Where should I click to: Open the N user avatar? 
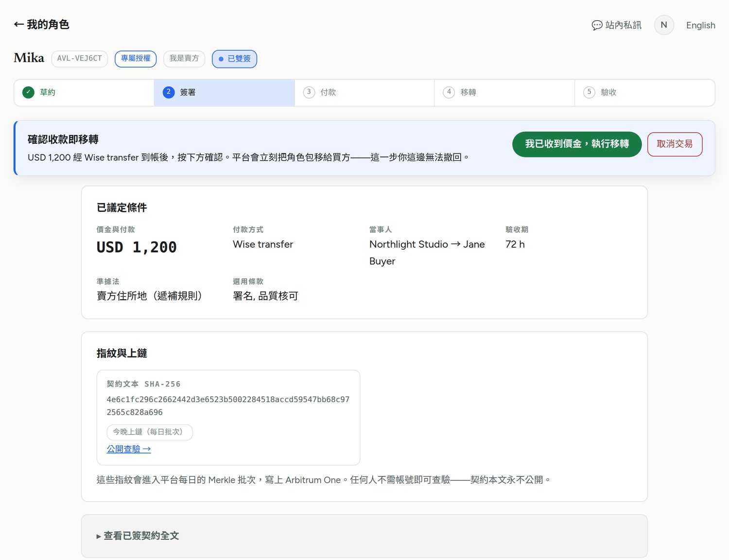[664, 25]
